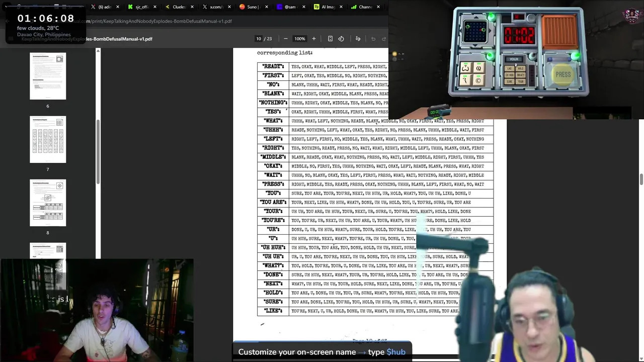This screenshot has width=644, height=362.
Task: Click the $hub link in bottom banner
Action: 396,352
